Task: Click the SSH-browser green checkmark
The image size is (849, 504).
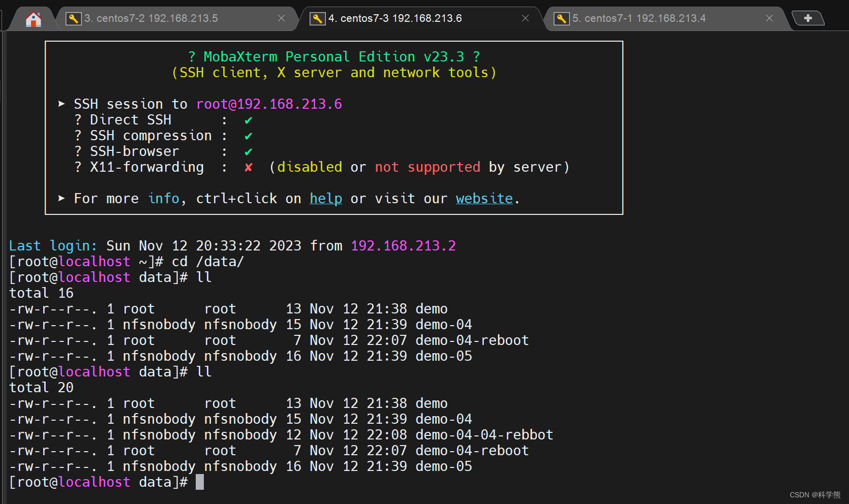Action: coord(249,152)
